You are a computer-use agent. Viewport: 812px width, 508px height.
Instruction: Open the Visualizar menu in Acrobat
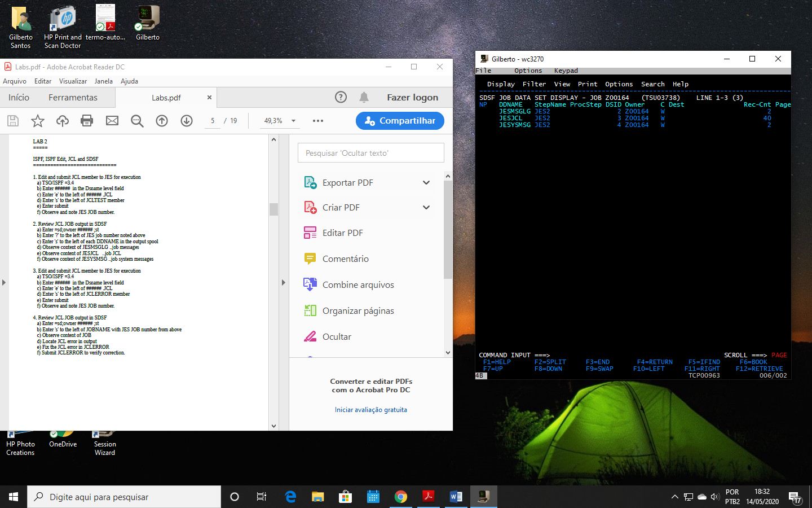73,81
